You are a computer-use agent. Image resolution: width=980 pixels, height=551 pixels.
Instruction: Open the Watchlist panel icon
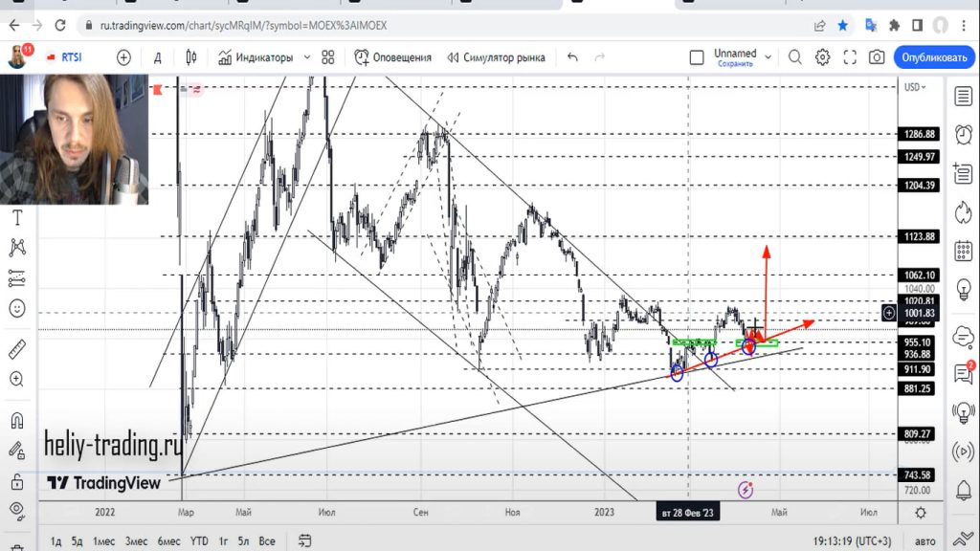click(x=962, y=95)
